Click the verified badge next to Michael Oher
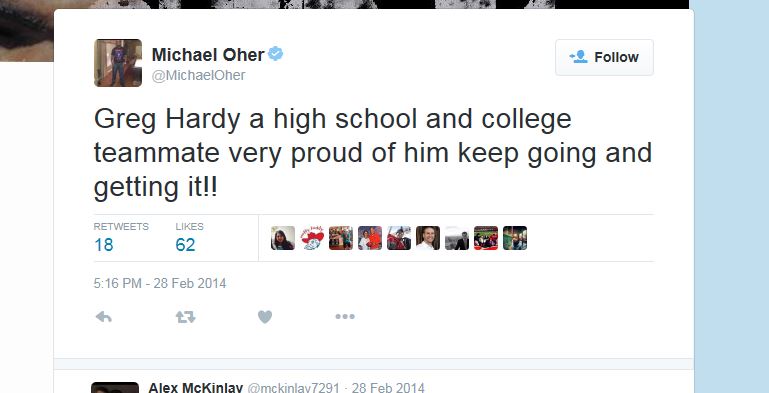The height and width of the screenshot is (393, 769). tap(276, 54)
